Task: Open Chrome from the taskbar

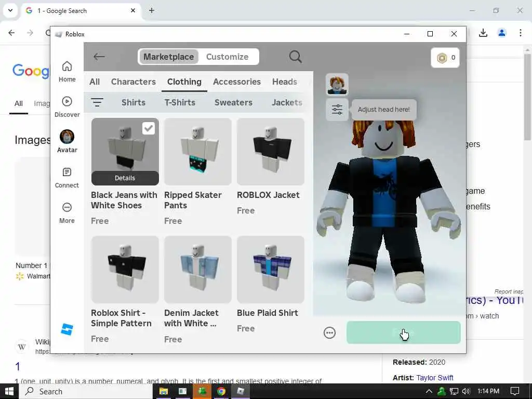Action: click(x=221, y=391)
